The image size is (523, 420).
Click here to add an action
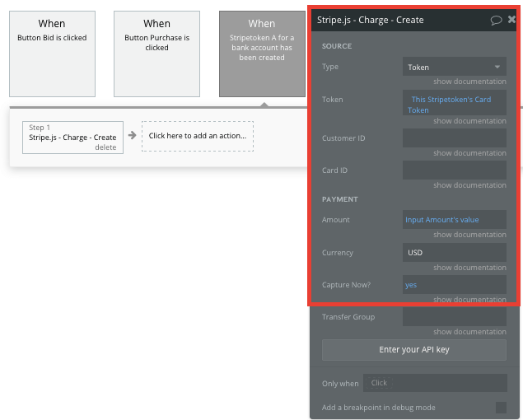click(x=198, y=136)
